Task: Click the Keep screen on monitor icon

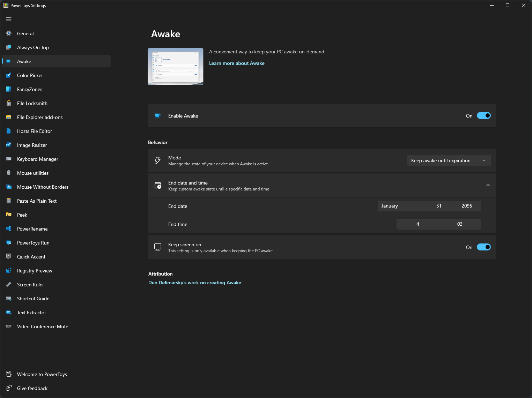Action: (158, 247)
